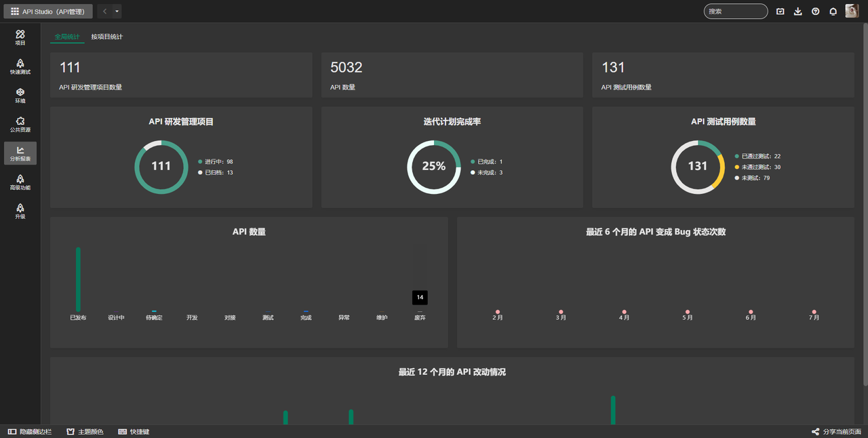868x438 pixels.
Task: Open the notification bell
Action: [833, 12]
